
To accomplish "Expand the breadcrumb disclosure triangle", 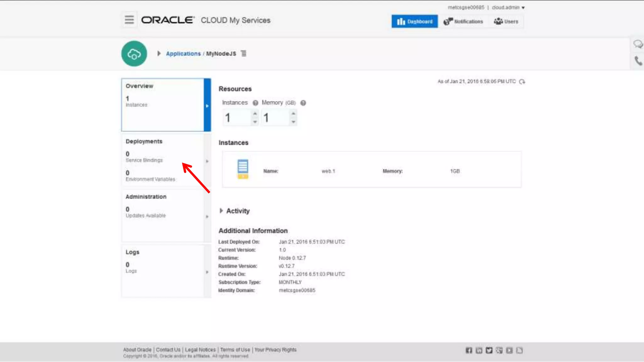I will 159,53.
